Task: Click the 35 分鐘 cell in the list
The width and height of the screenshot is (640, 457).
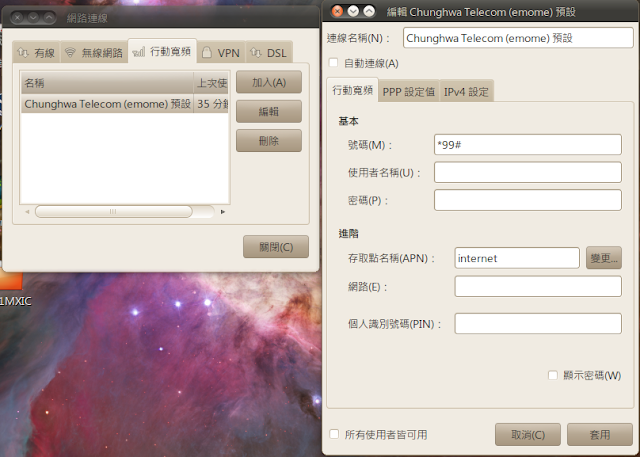Action: point(211,104)
